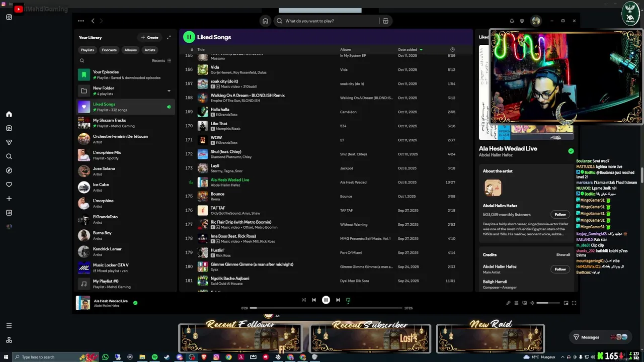Screen dimensions: 644x362
Task: Toggle repeat in the player bar
Action: (x=348, y=300)
